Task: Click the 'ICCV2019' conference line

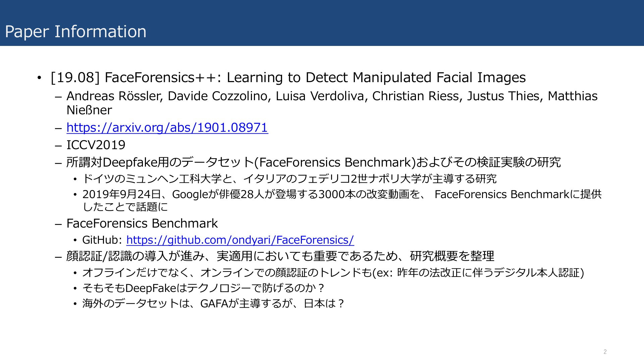Action: coord(96,145)
